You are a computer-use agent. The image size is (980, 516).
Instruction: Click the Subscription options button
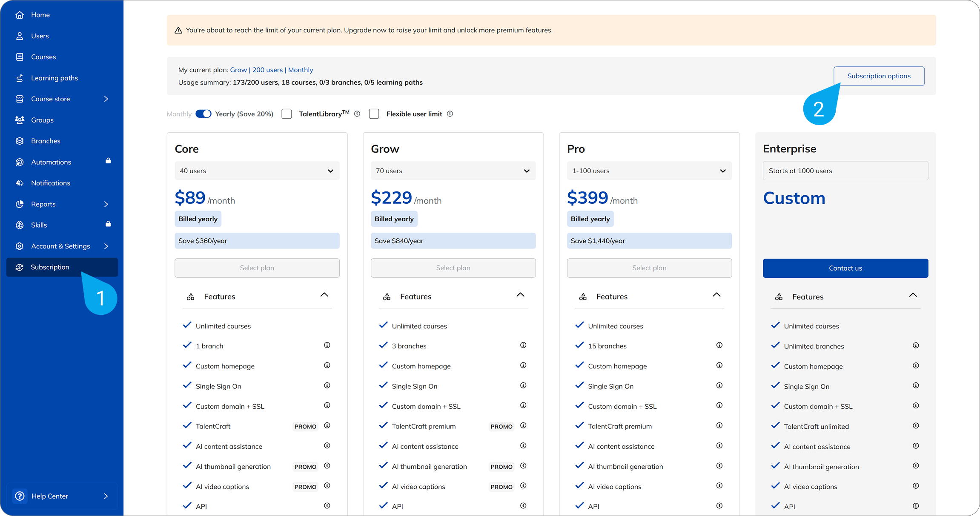(x=879, y=76)
